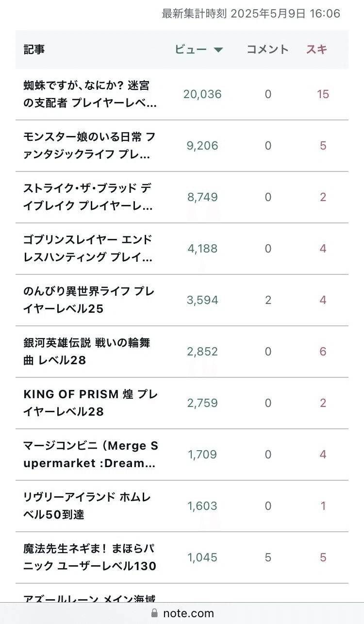Open the 蜘蛛ですが、なにか? 迷宮の支配者 article
This screenshot has width=364, height=624.
point(90,94)
